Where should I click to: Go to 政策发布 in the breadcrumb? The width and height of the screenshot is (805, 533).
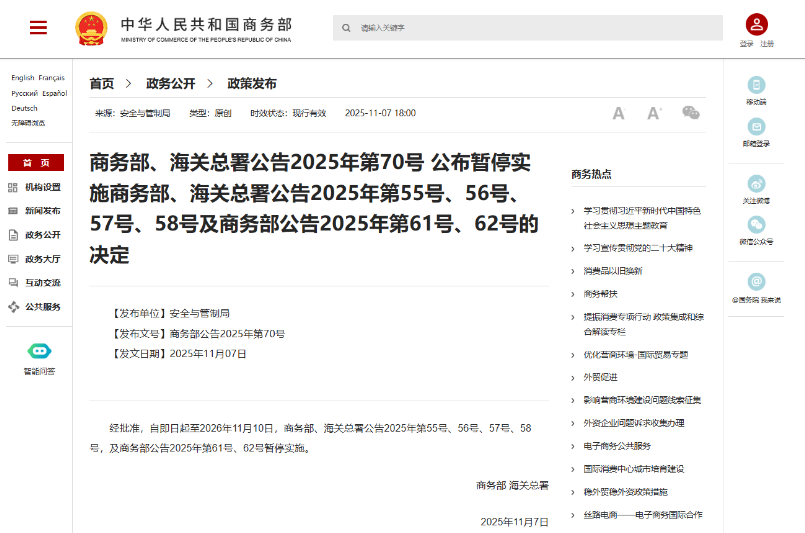(252, 83)
